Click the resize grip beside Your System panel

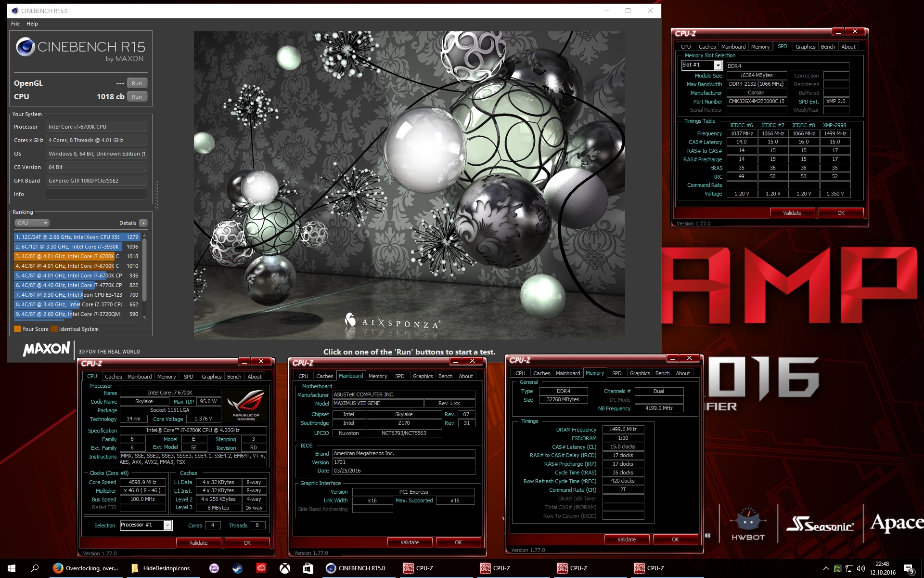click(x=156, y=195)
